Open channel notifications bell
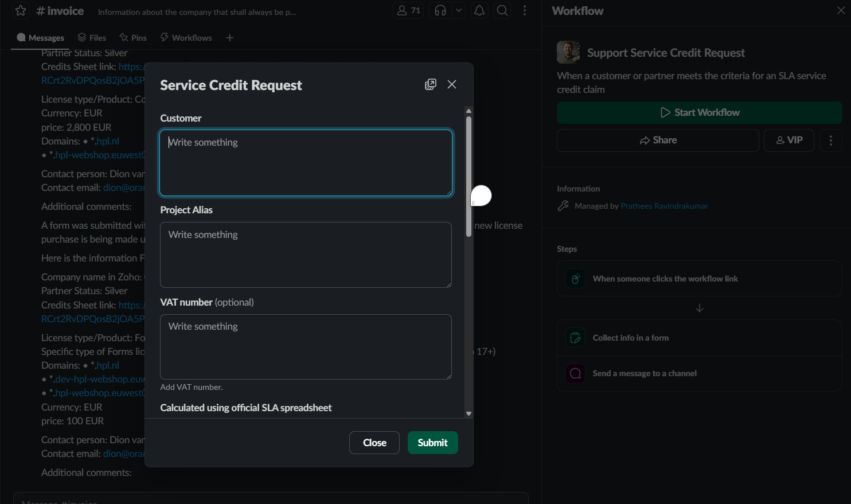Image resolution: width=851 pixels, height=504 pixels. click(479, 11)
